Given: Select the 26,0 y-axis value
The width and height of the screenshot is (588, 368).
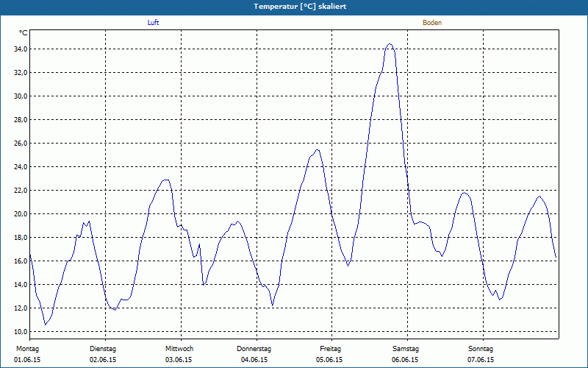Looking at the screenshot, I should [20, 144].
